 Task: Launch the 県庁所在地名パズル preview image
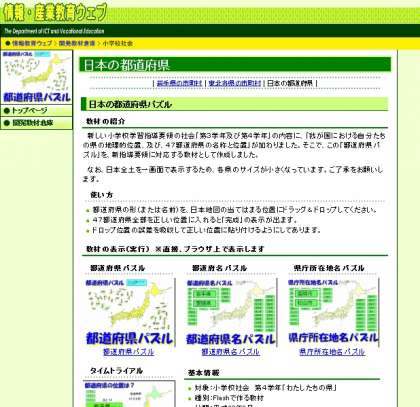(x=333, y=312)
